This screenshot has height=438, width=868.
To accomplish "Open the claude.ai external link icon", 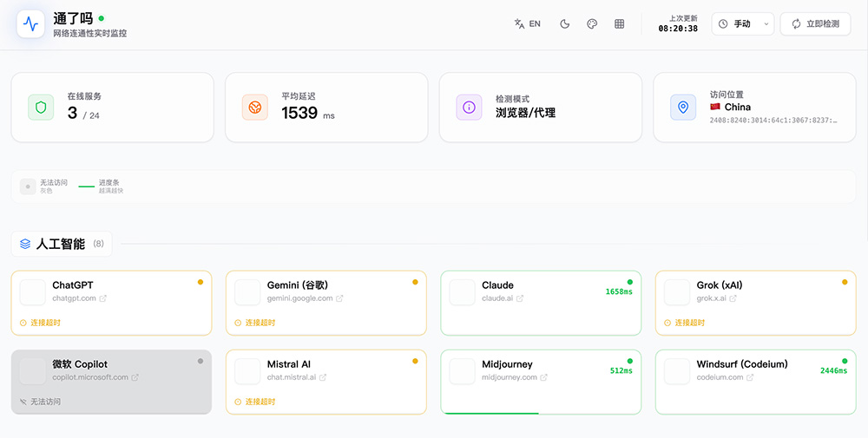I will (520, 298).
